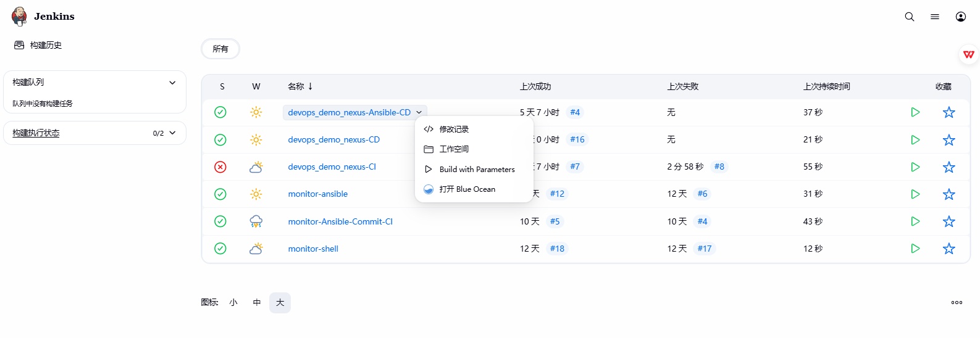Toggle favorite star for monitor-Ansible-Commit-CI
The height and width of the screenshot is (338, 980).
point(949,221)
